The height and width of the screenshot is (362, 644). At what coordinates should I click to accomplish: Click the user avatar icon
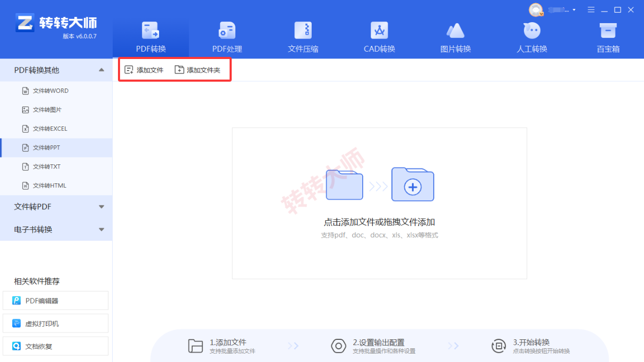click(x=536, y=9)
